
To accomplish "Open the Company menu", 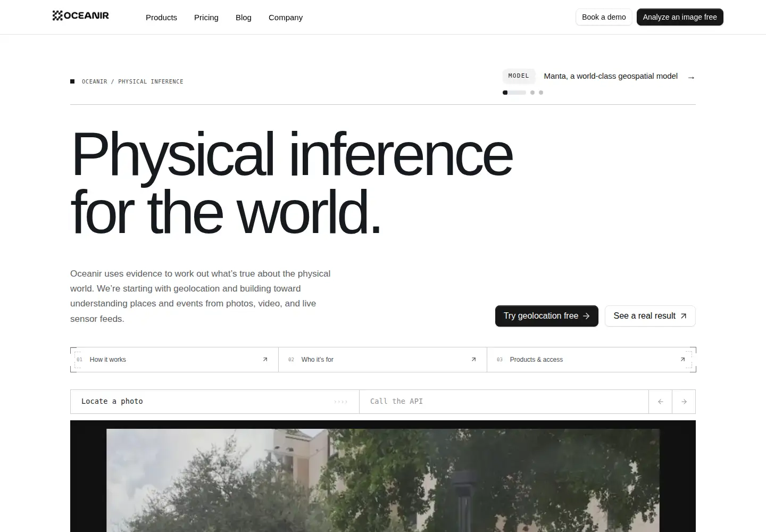I will click(x=286, y=18).
